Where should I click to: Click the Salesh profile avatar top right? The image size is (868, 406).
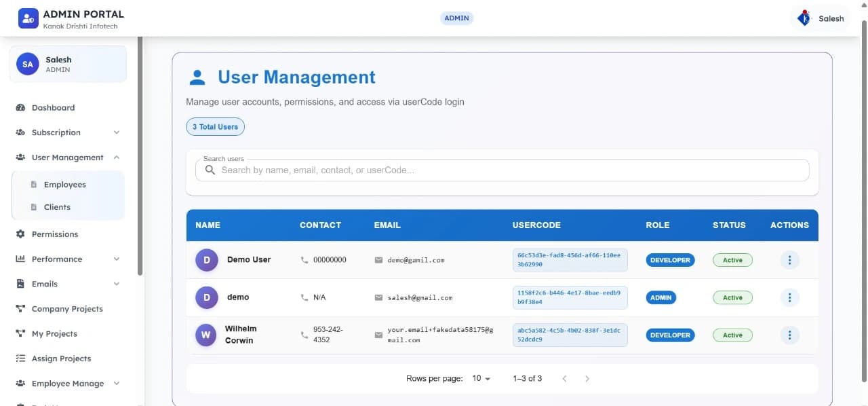pos(804,18)
